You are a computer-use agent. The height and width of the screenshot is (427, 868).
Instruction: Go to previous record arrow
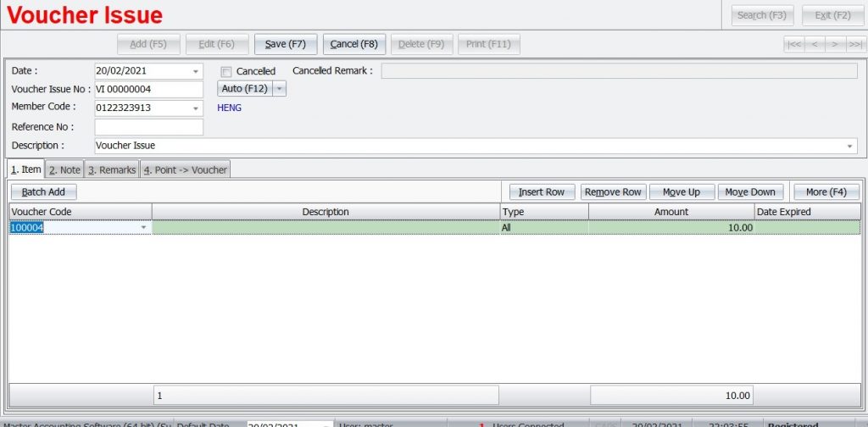[815, 44]
